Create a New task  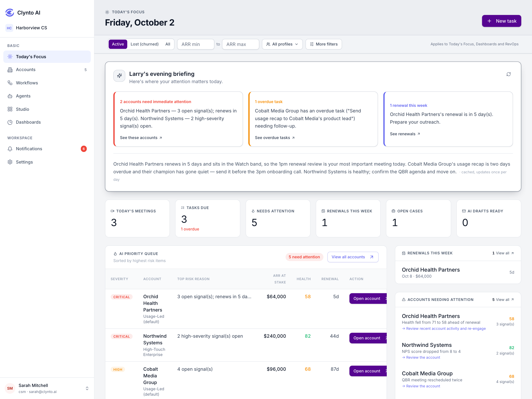(501, 21)
